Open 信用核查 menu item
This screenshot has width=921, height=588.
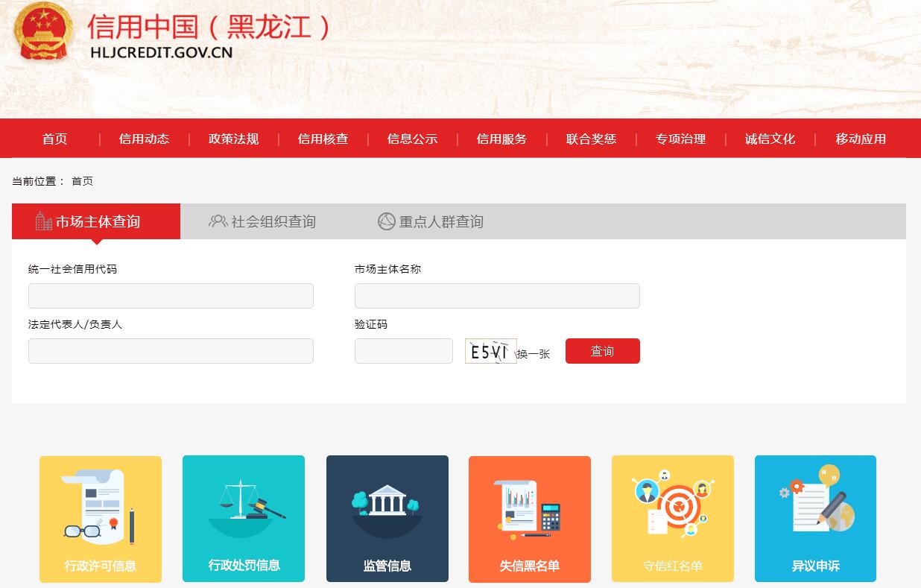tap(323, 139)
